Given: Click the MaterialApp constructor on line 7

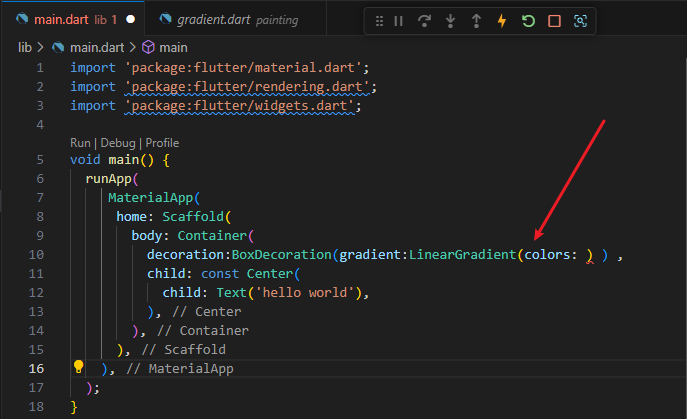Looking at the screenshot, I should (x=150, y=198).
